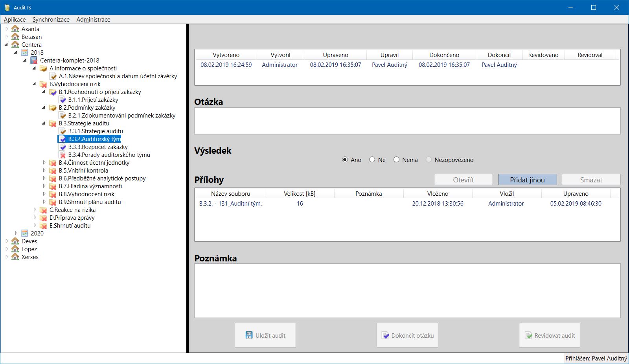Click folder icon of B.4.Činnost účetní jednotky
629x364 pixels.
(x=53, y=163)
